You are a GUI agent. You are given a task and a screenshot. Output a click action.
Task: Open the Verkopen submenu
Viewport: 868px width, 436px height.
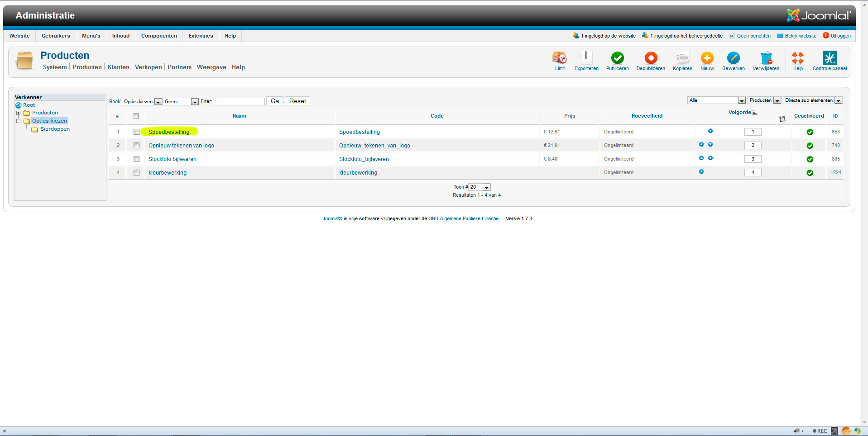(148, 67)
